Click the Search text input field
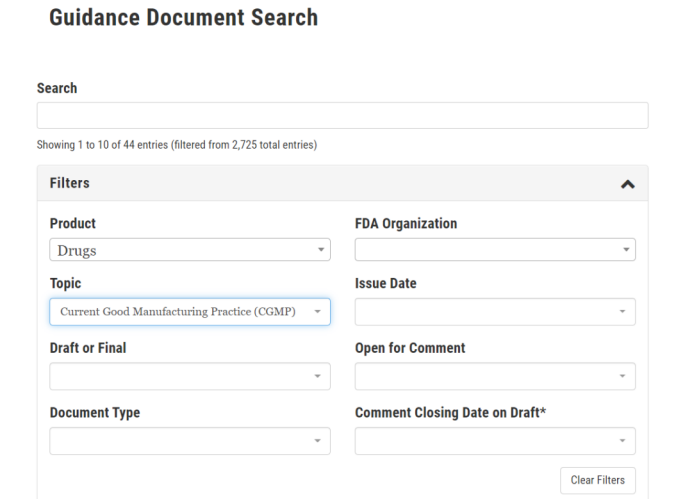The height and width of the screenshot is (500, 693). click(342, 115)
